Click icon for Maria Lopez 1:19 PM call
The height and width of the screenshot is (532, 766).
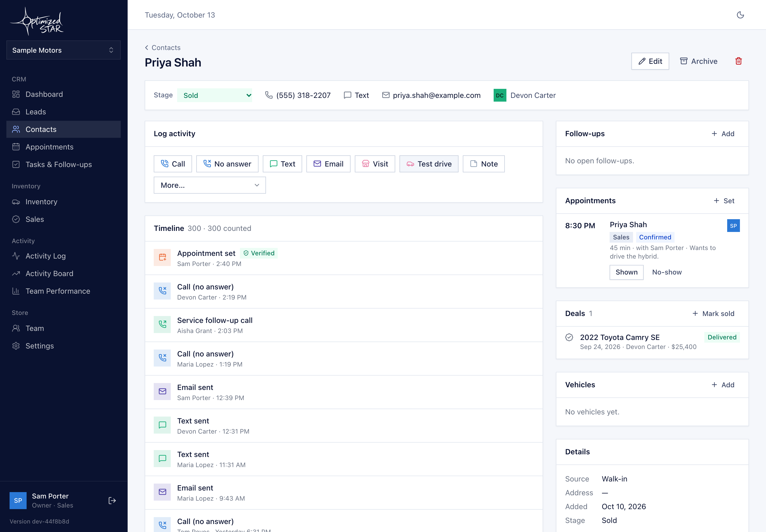click(162, 358)
